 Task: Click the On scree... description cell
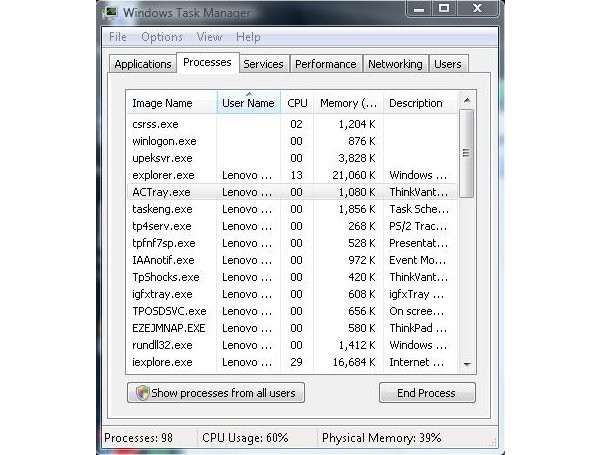click(416, 311)
